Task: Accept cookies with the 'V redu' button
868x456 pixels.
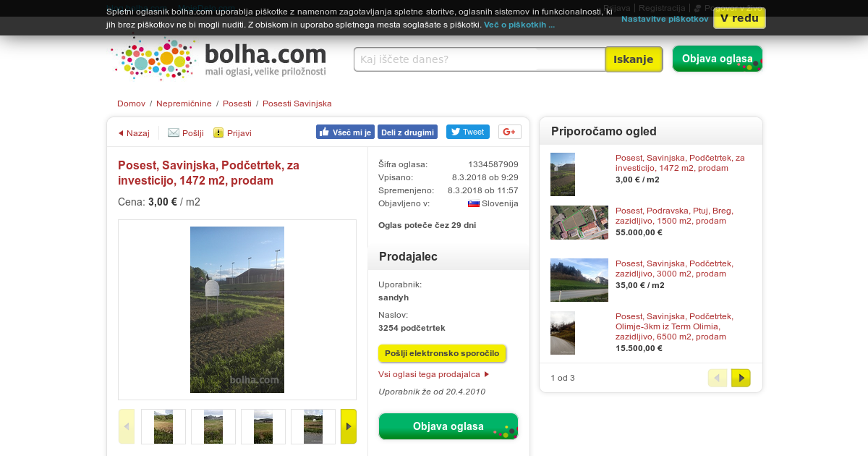Action: (x=739, y=18)
